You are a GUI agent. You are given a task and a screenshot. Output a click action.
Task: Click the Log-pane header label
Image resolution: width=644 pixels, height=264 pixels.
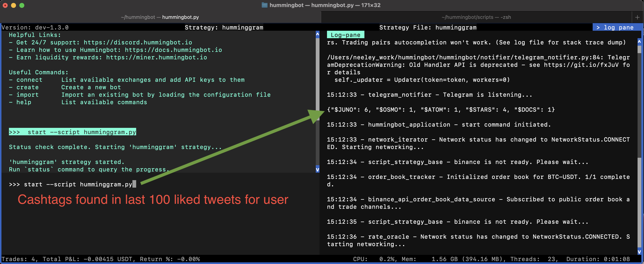pyautogui.click(x=345, y=35)
